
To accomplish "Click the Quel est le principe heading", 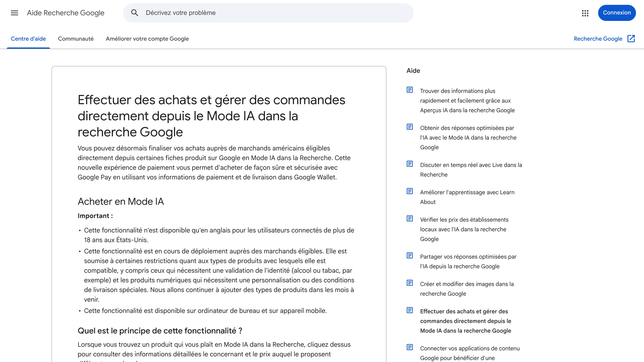I will pos(160,331).
